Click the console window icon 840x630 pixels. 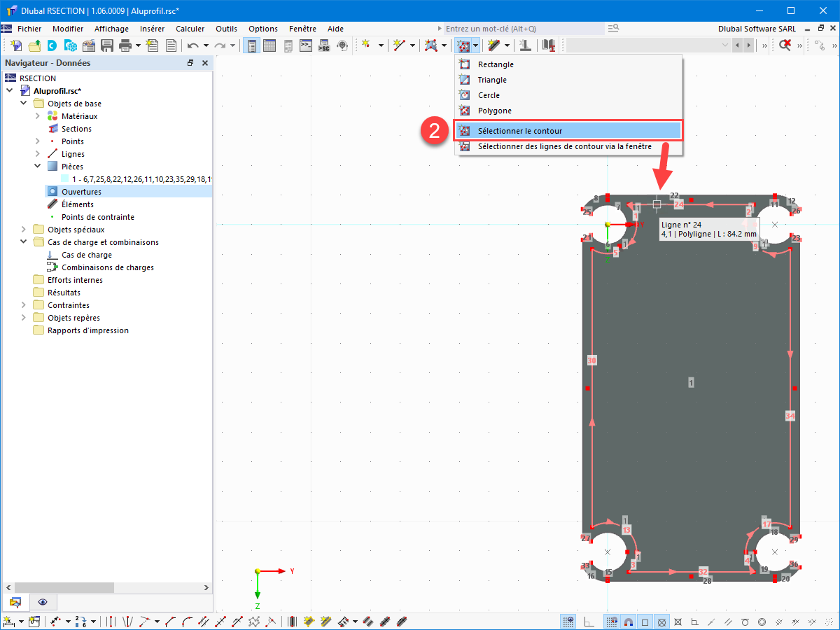(x=306, y=45)
